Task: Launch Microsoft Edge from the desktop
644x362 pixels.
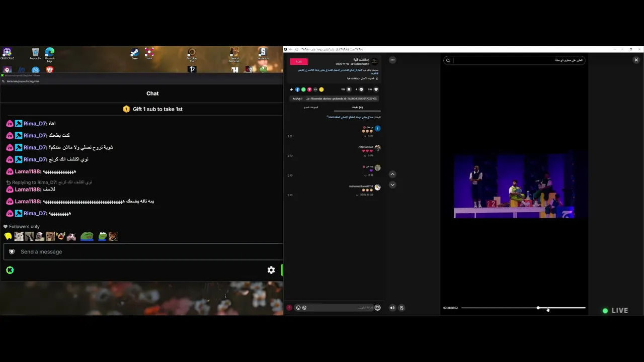Action: pos(49,54)
